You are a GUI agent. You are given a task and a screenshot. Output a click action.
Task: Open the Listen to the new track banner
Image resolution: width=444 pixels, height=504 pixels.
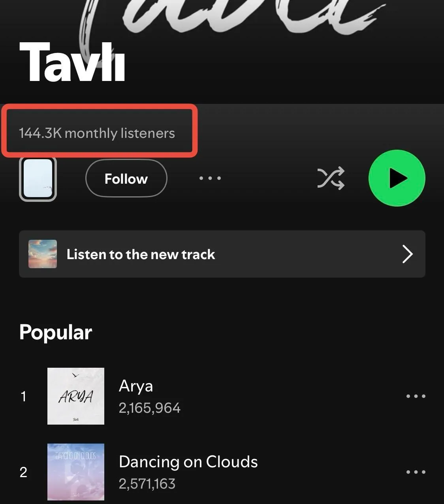pyautogui.click(x=222, y=254)
